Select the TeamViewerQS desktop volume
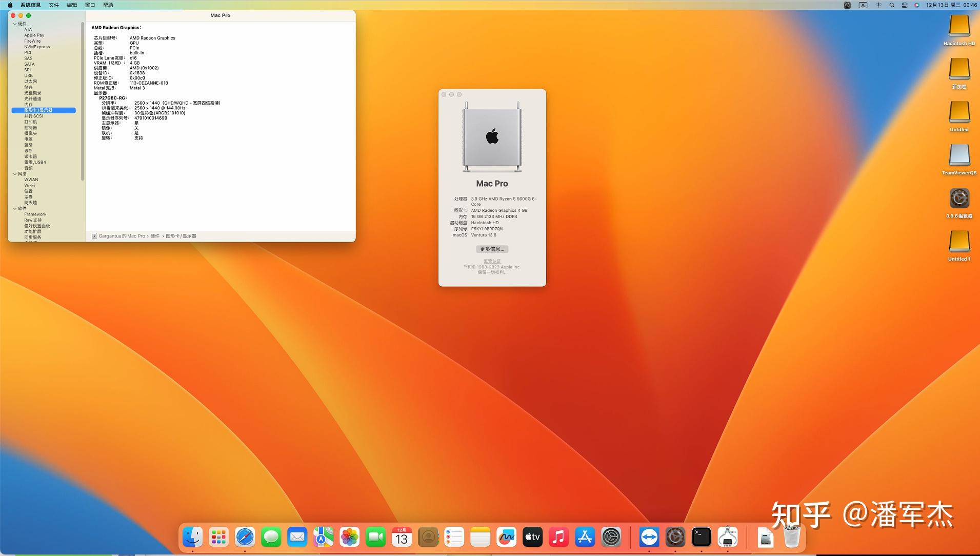980x556 pixels. (x=959, y=160)
